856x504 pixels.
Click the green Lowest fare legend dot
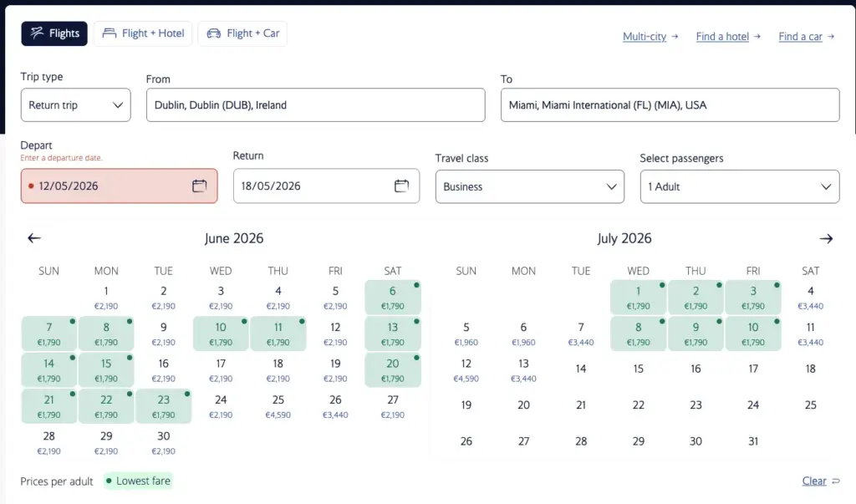[109, 481]
